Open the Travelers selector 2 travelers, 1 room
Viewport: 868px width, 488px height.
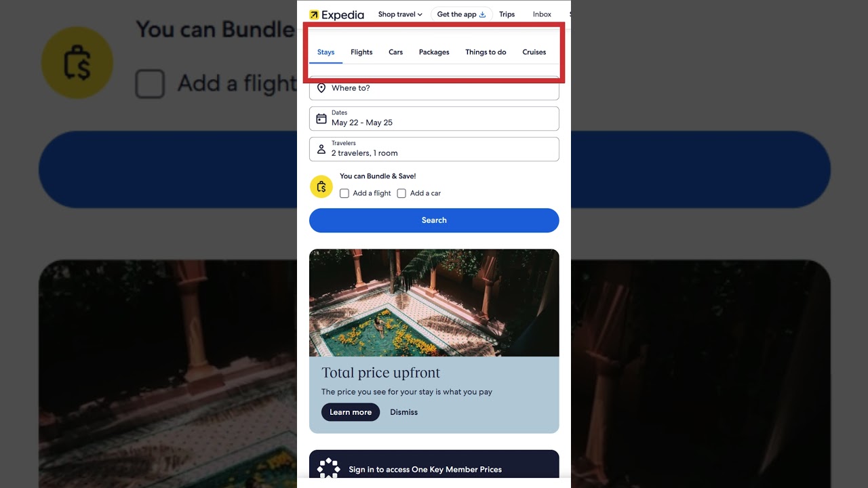click(434, 149)
